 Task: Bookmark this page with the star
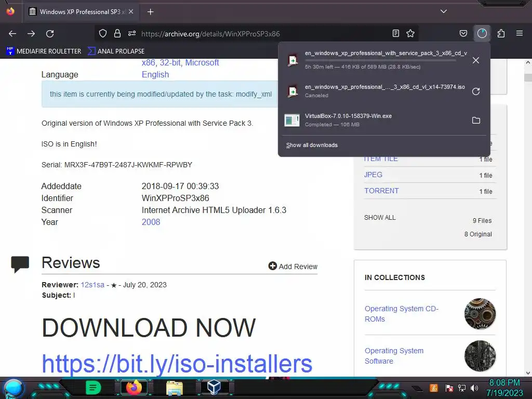pyautogui.click(x=410, y=33)
